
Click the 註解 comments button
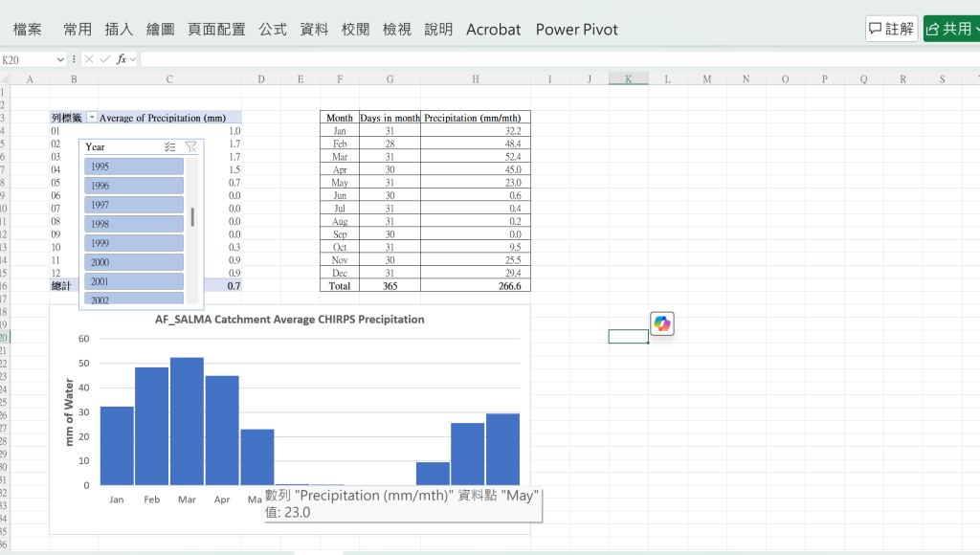click(x=891, y=29)
